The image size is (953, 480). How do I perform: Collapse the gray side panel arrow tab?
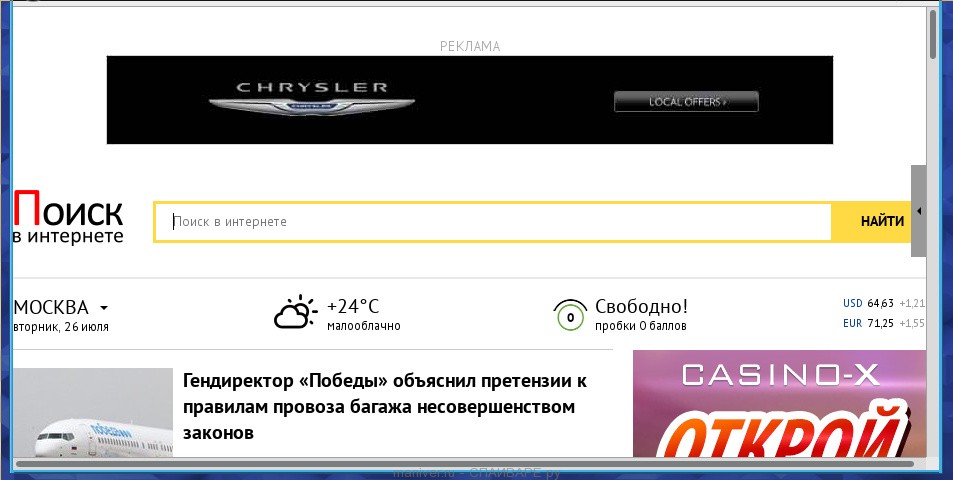click(918, 211)
